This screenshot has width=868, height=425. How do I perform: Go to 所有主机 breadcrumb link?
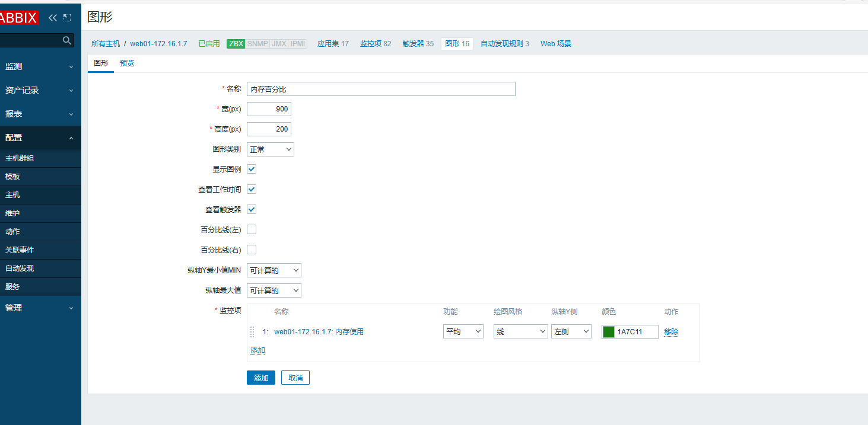click(106, 44)
